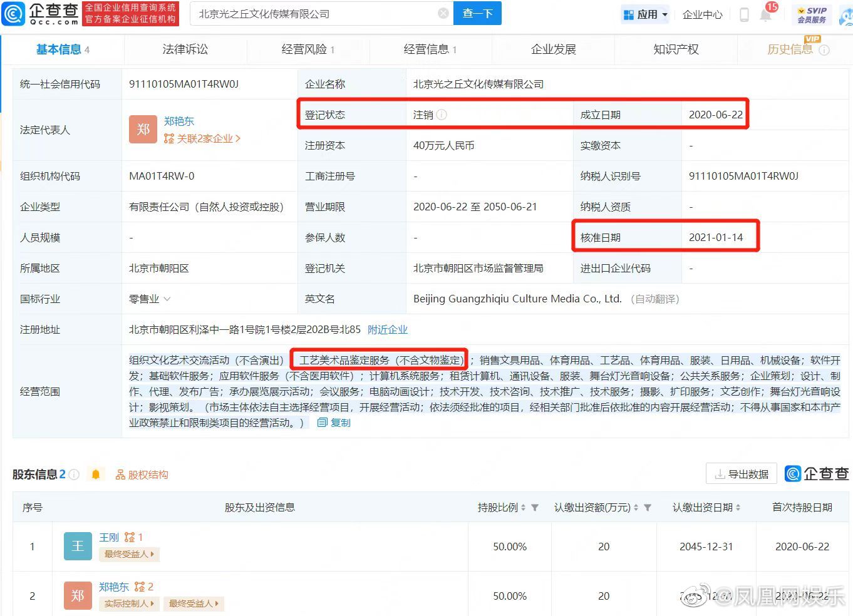Switch to the 知识产权 tab
853x616 pixels.
pos(676,49)
